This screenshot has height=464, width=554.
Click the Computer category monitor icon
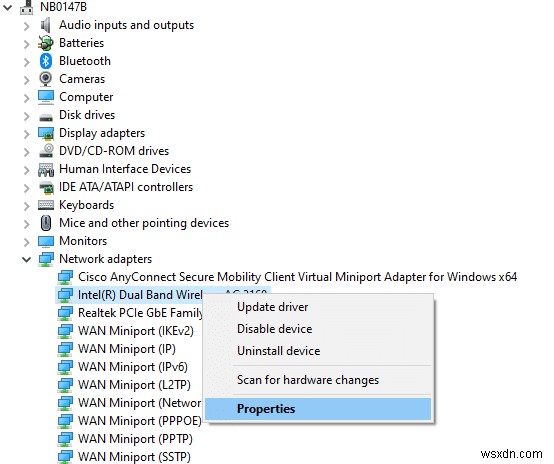pyautogui.click(x=46, y=97)
